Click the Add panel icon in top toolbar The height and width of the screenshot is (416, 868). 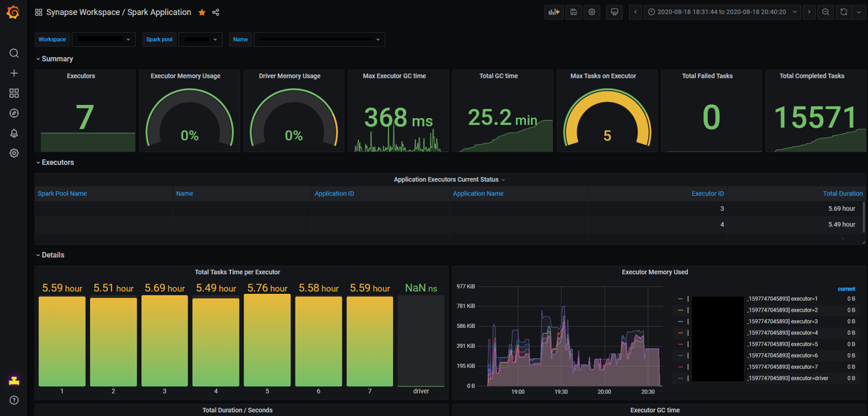[554, 12]
